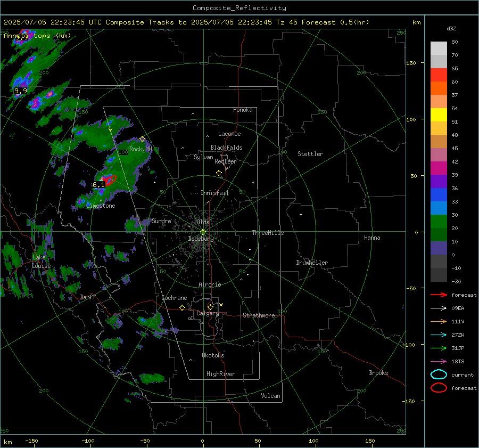The height and width of the screenshot is (448, 479).
Task: Click the Lacombe town label
Action: (229, 134)
